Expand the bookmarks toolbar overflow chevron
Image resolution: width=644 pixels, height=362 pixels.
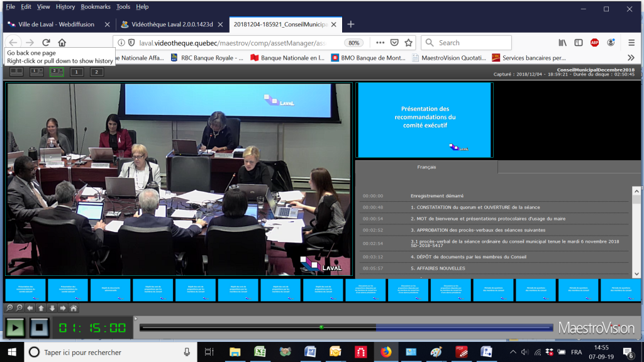(x=631, y=58)
